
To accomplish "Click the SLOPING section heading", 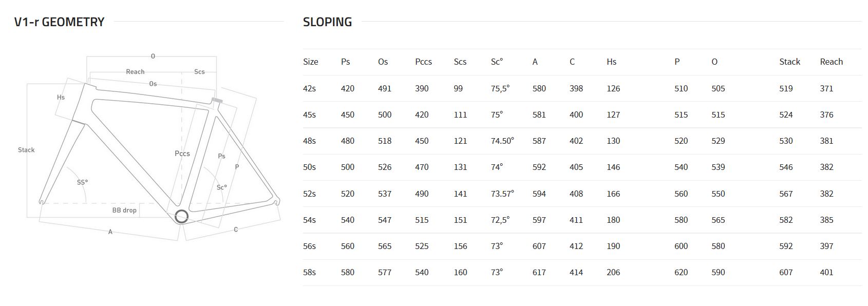I will tap(327, 22).
